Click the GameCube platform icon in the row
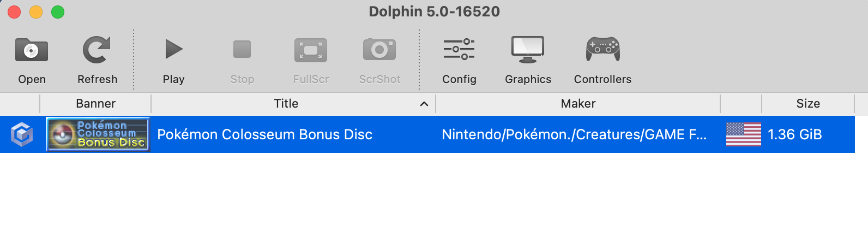868x248 pixels. coord(22,134)
